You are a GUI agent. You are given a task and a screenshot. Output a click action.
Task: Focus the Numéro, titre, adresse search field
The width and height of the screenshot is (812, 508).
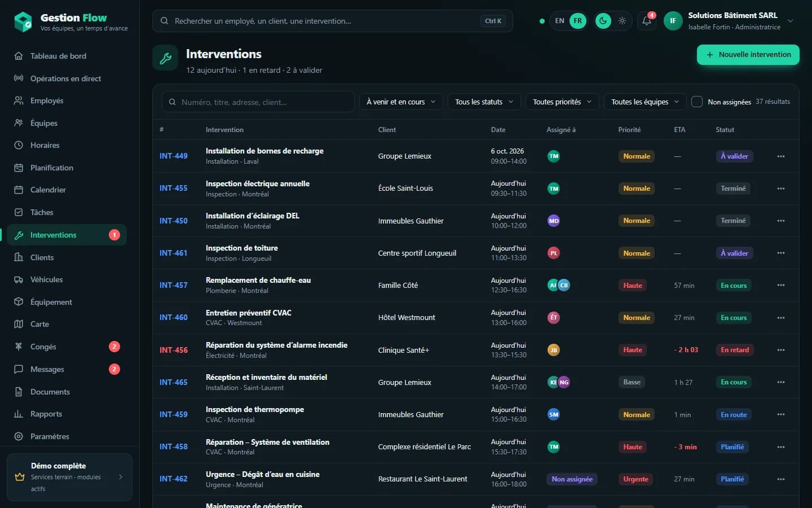[258, 102]
